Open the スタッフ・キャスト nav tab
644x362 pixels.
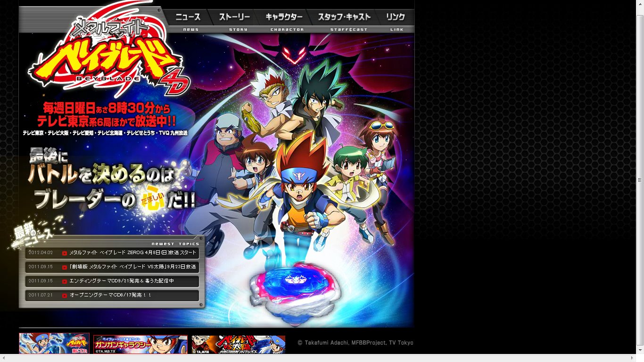344,21
